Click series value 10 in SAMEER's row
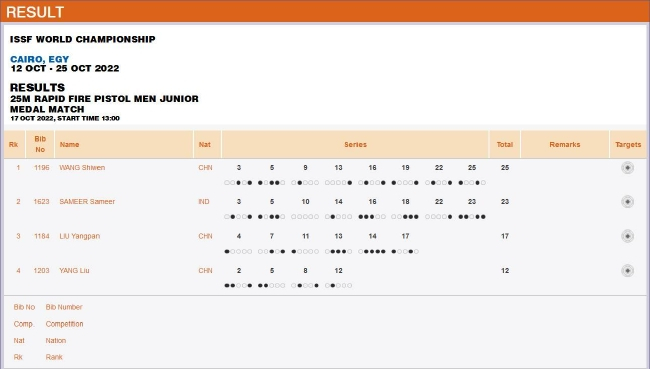 coord(305,201)
